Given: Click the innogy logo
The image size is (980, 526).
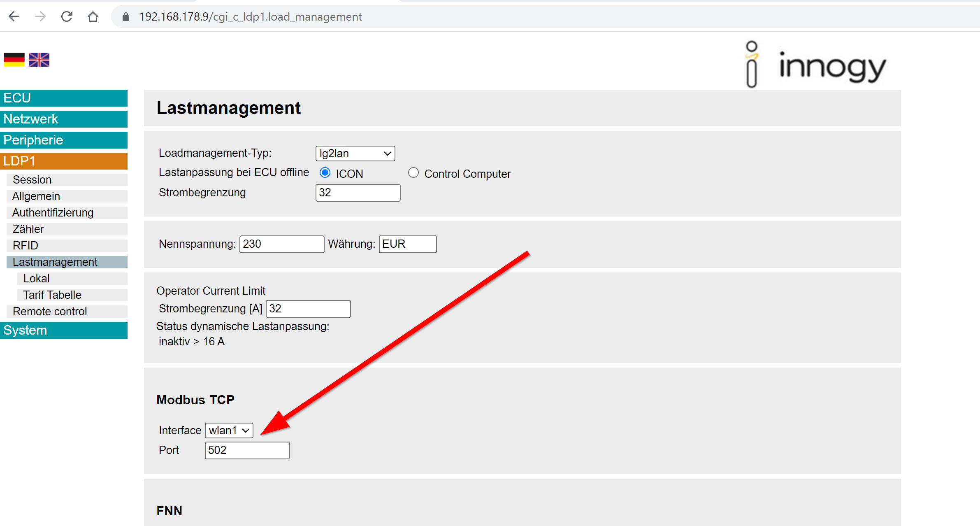Looking at the screenshot, I should (x=815, y=65).
